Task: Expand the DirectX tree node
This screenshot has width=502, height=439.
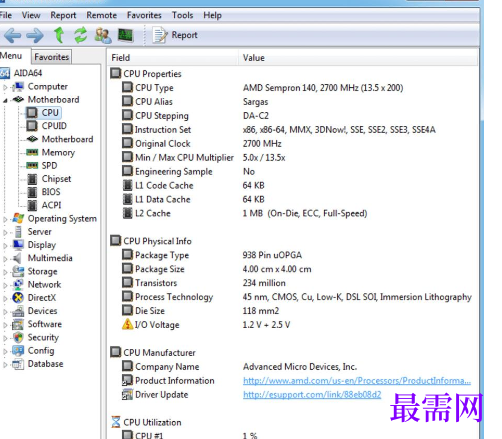Action: tap(5, 298)
